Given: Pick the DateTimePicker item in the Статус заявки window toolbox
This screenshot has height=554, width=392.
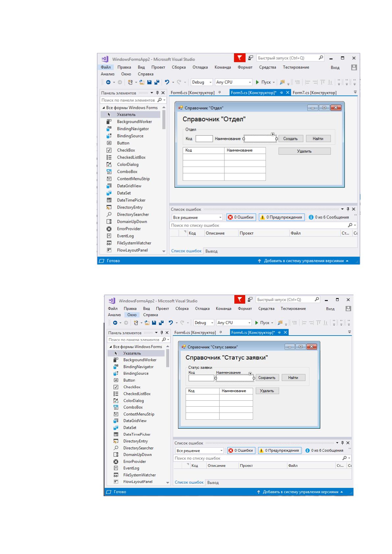Looking at the screenshot, I should click(x=137, y=434).
